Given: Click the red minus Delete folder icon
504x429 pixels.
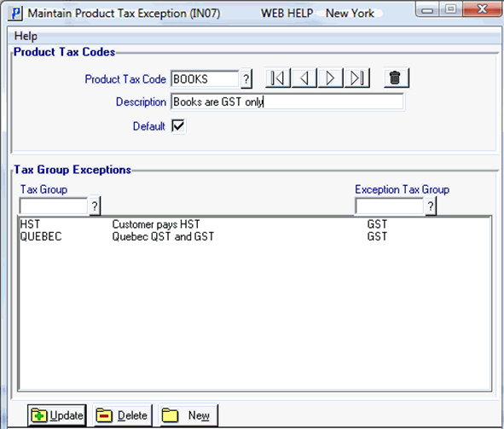Looking at the screenshot, I should [104, 416].
